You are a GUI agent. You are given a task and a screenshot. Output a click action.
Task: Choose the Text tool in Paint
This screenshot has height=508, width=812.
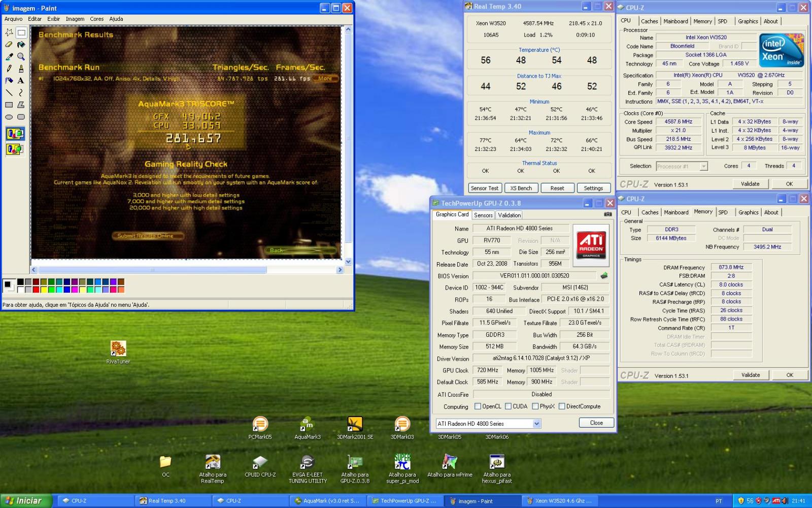[x=21, y=80]
